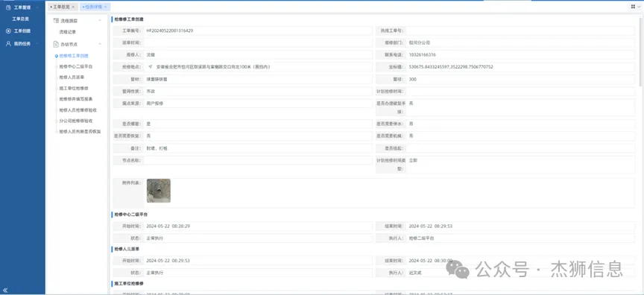The image size is (644, 295).
Task: Click the 是否需要停水 value 否
Action: coord(411,124)
